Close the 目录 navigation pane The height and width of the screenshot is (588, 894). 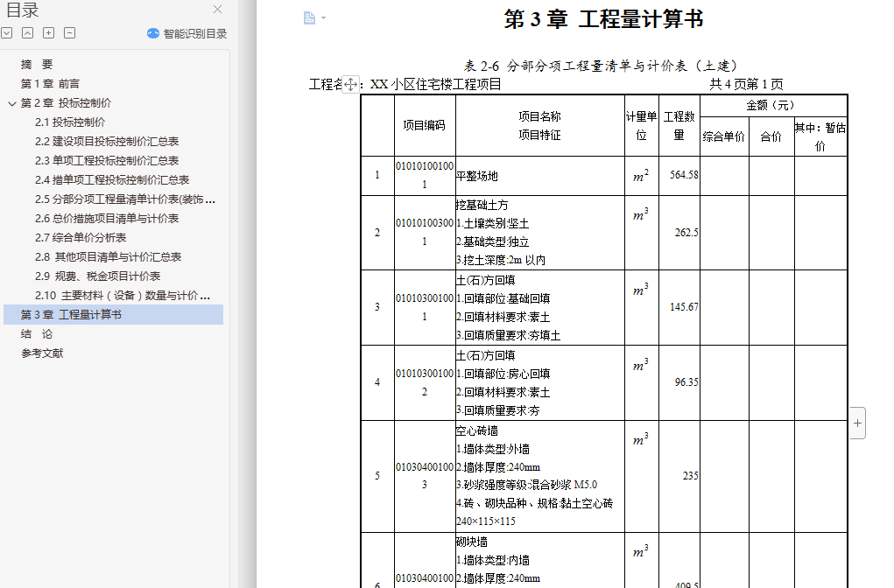[x=217, y=9]
